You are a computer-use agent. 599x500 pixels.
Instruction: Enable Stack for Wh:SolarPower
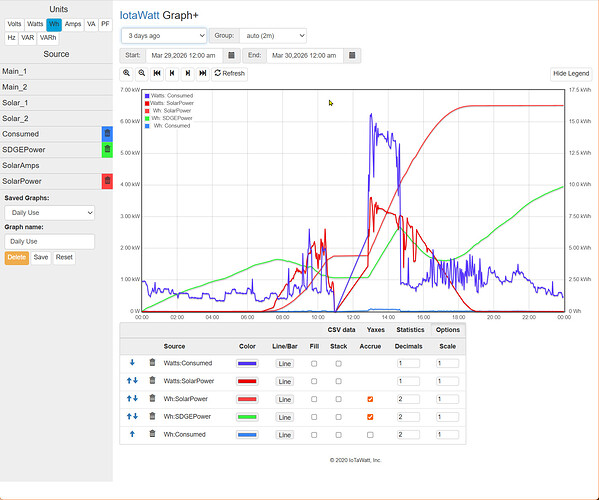(x=338, y=399)
